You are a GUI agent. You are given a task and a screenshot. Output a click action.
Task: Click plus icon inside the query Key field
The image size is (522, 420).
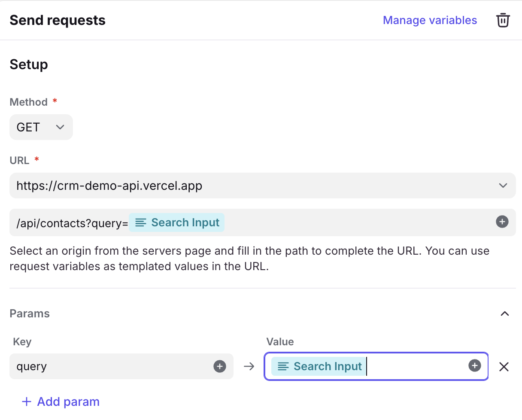click(x=220, y=366)
